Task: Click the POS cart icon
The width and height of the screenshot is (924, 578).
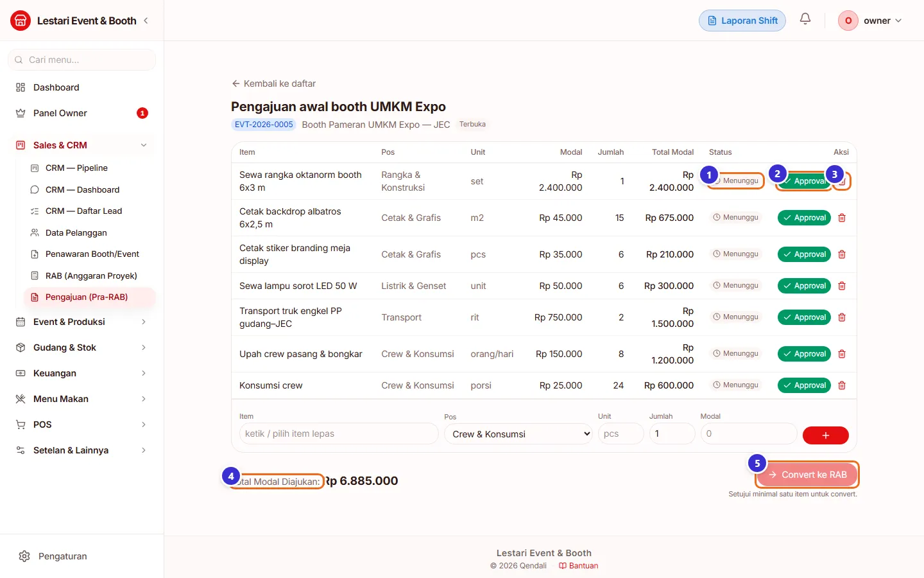Action: (x=21, y=425)
